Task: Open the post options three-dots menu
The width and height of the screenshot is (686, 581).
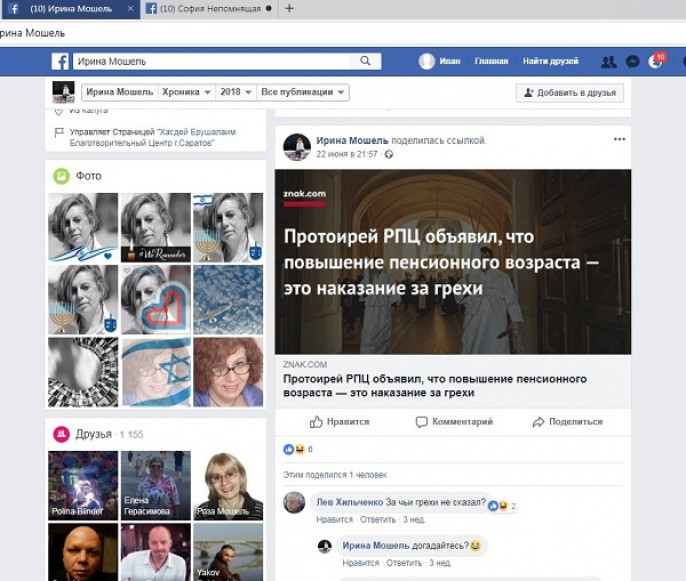Action: (619, 139)
